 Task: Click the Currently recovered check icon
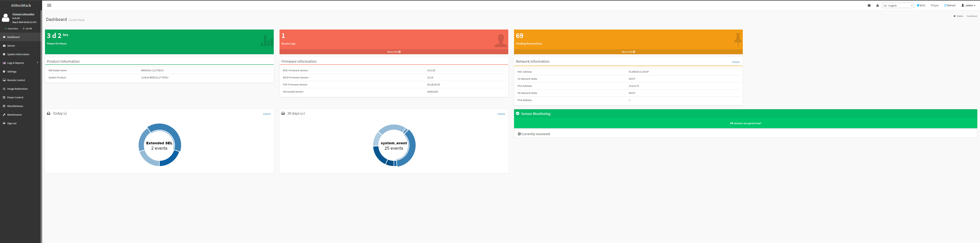pos(519,134)
